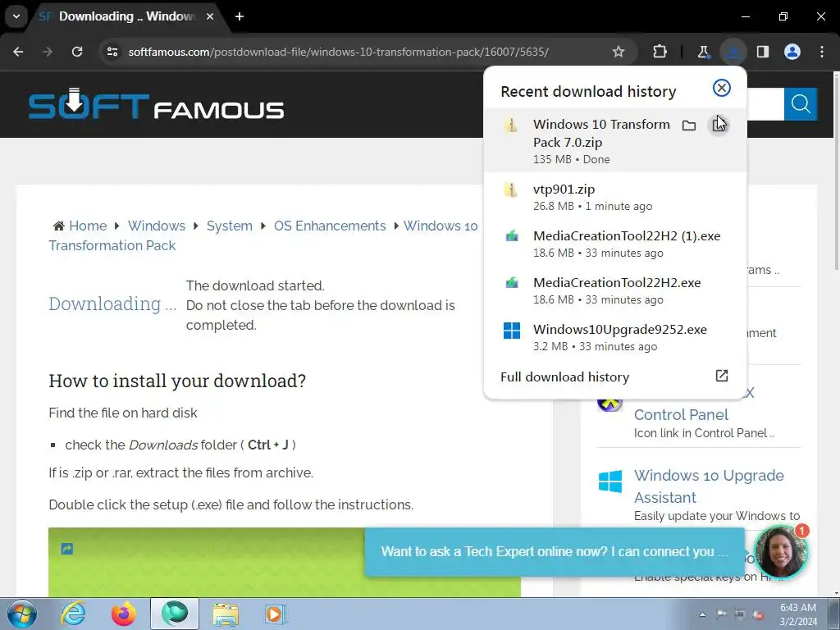Open the Extensions puzzle icon
840x630 pixels.
click(x=660, y=52)
